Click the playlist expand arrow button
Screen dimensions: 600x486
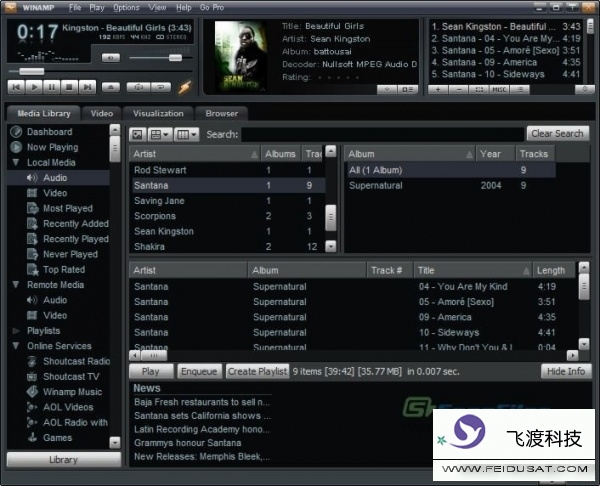(x=585, y=90)
